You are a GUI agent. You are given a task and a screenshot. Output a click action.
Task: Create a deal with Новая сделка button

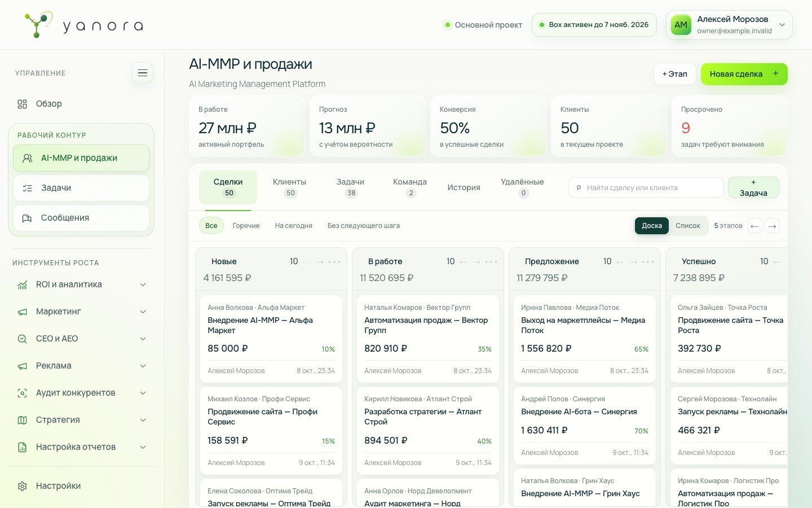[744, 74]
